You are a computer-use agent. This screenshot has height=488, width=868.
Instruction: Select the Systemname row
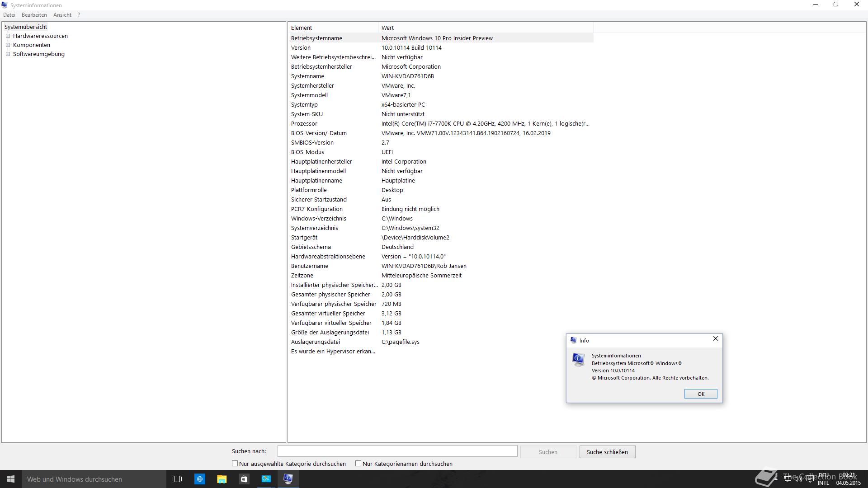pos(441,76)
